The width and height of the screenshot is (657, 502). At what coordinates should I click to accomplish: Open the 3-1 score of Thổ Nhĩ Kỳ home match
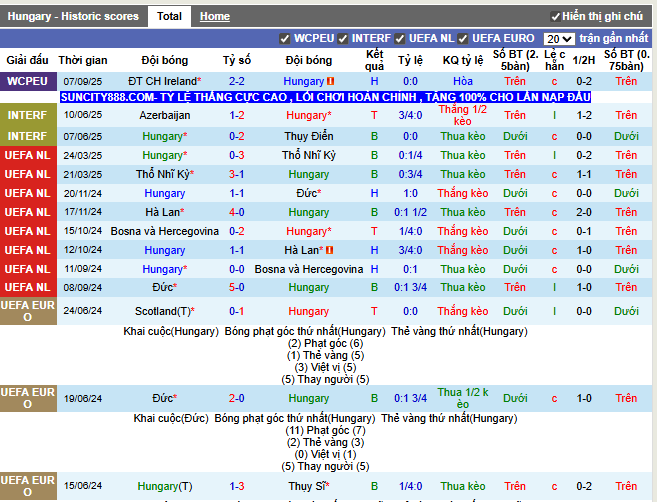coord(237,174)
